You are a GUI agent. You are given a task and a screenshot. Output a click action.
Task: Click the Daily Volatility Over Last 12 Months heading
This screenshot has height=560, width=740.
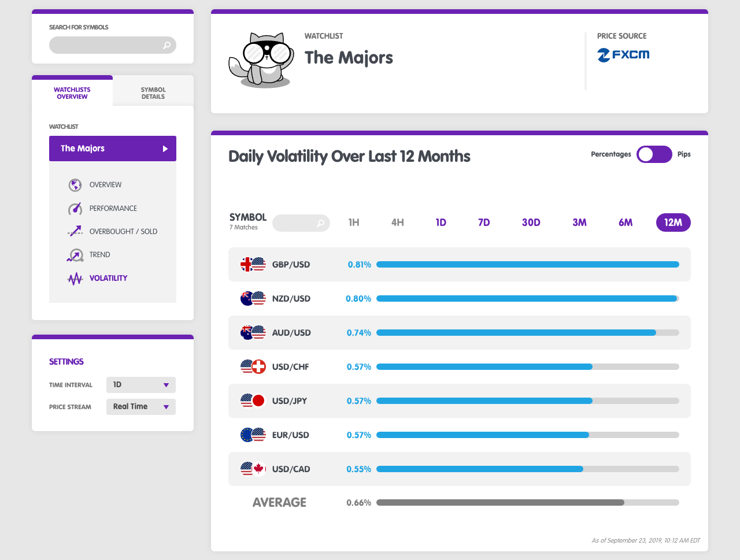click(x=349, y=157)
